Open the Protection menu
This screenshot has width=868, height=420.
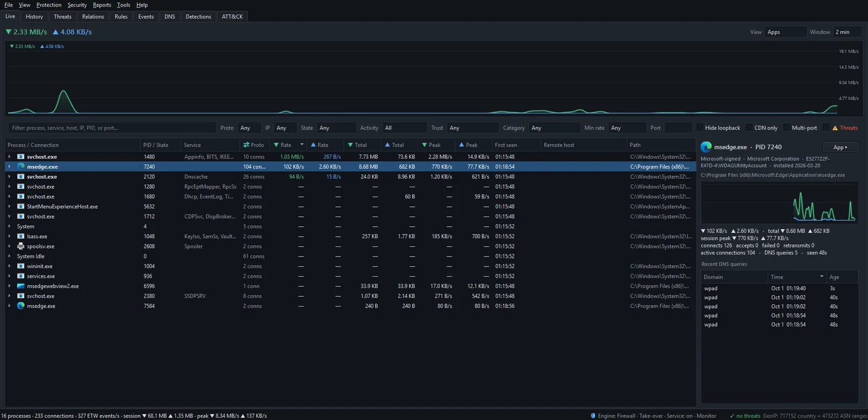[x=49, y=5]
